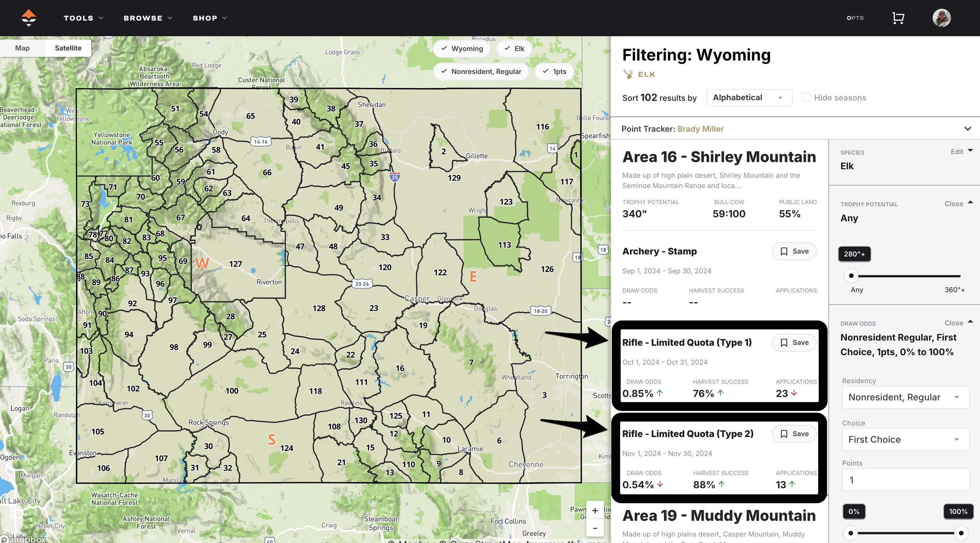Open the Browse menu

click(x=148, y=18)
